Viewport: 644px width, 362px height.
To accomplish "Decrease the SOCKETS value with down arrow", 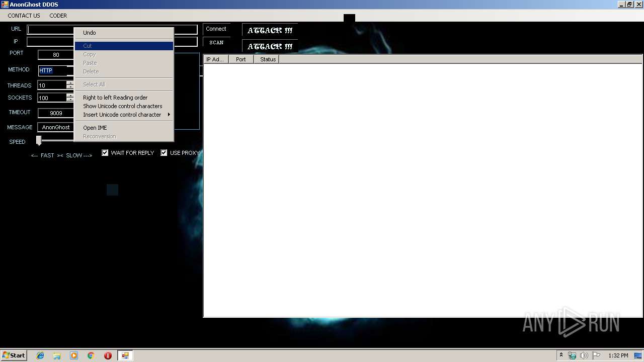I will [70, 100].
